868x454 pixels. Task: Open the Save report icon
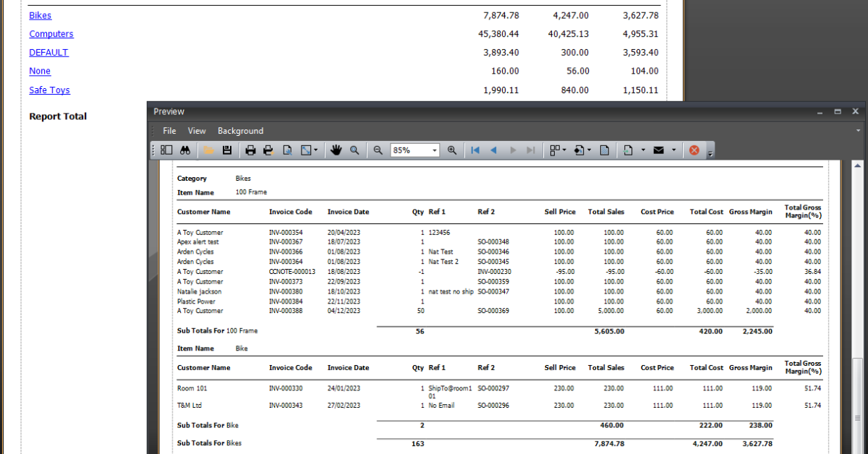(x=226, y=150)
